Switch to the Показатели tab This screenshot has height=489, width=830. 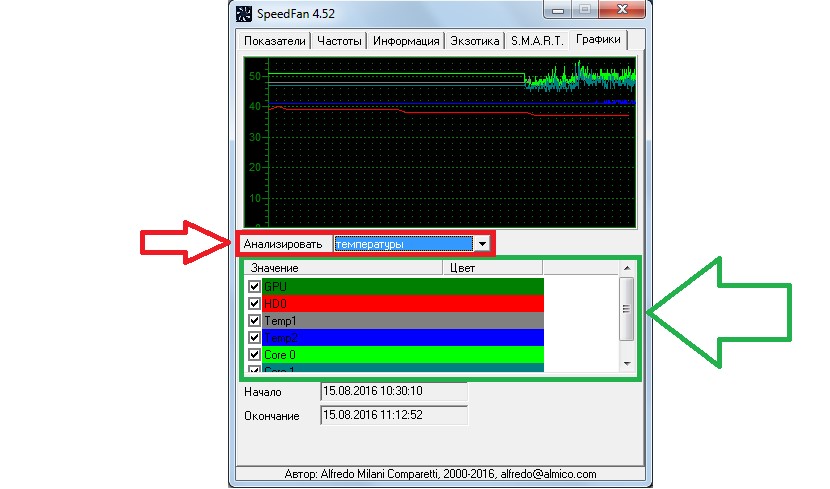click(275, 41)
